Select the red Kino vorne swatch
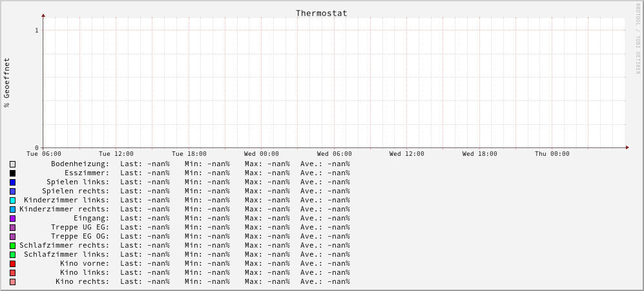 pyautogui.click(x=12, y=264)
